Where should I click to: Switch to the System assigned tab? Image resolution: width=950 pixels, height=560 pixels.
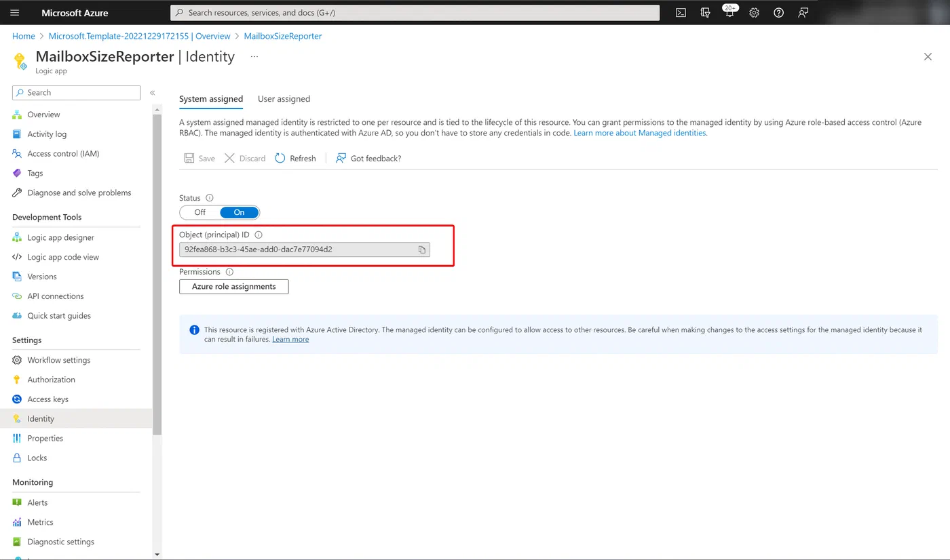click(211, 99)
